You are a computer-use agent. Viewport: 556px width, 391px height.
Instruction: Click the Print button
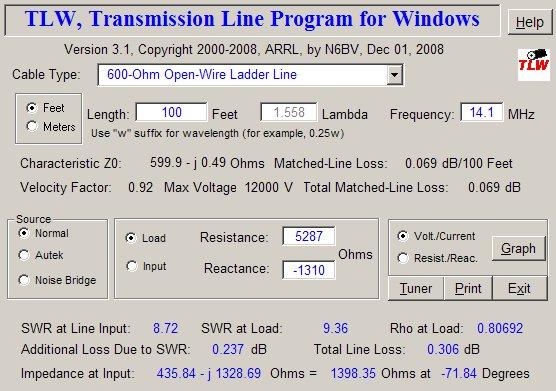tap(468, 289)
